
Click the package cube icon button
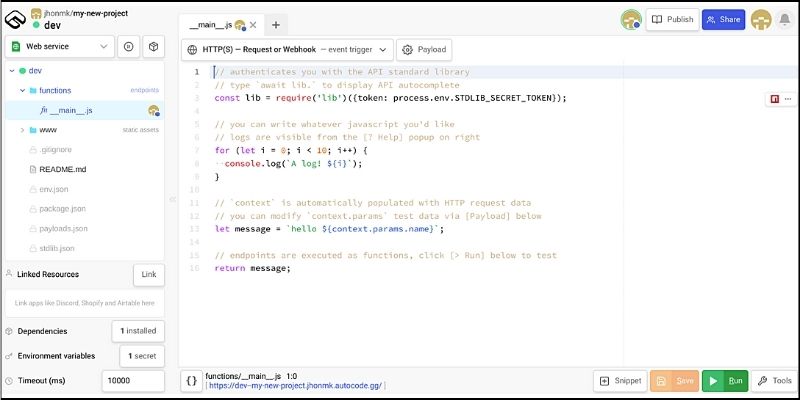tap(153, 46)
